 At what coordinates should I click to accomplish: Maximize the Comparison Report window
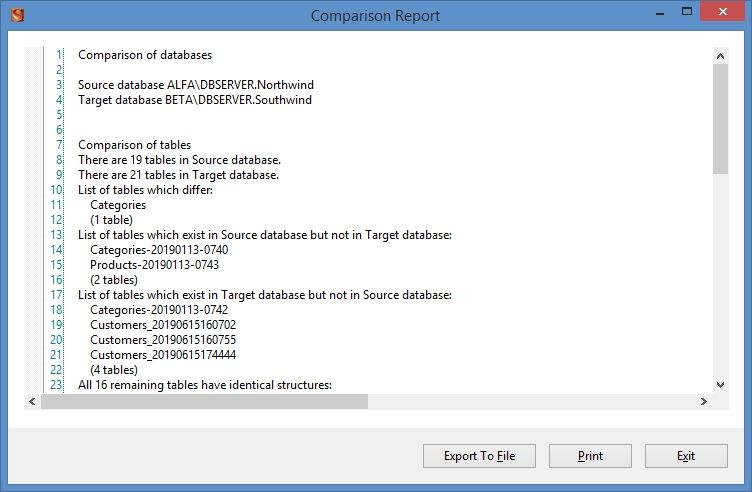pyautogui.click(x=687, y=12)
